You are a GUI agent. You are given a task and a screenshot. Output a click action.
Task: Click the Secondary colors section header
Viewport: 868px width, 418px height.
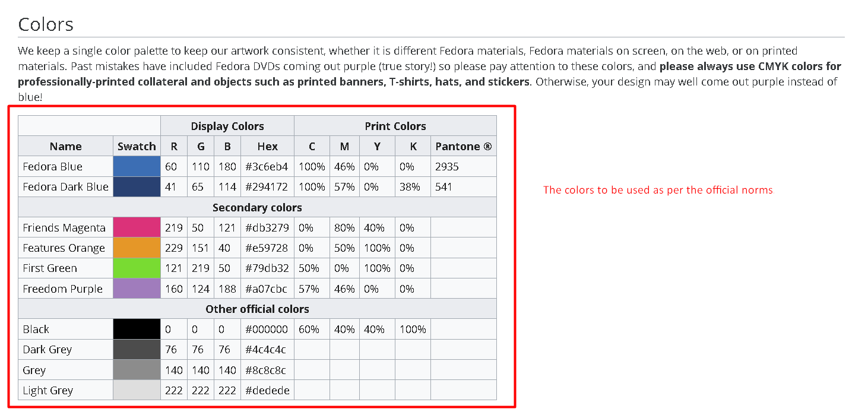tap(257, 207)
